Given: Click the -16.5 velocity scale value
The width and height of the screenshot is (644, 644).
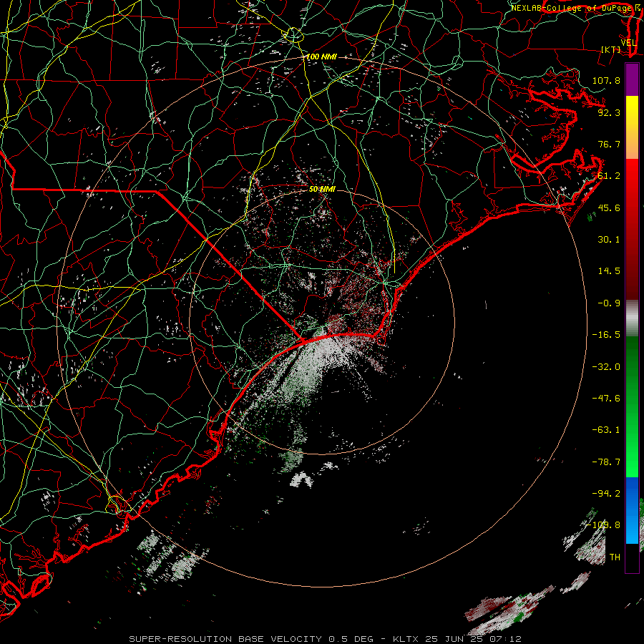Looking at the screenshot, I should (x=606, y=335).
